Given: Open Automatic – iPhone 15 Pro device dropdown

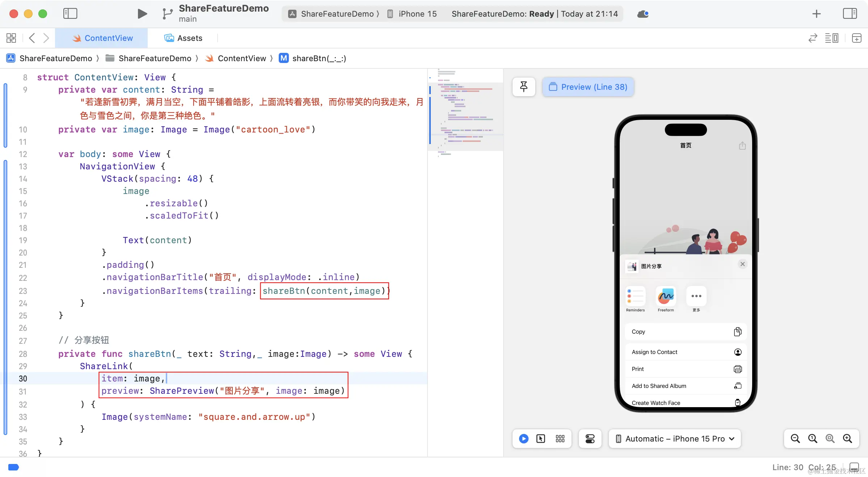Looking at the screenshot, I should (675, 439).
